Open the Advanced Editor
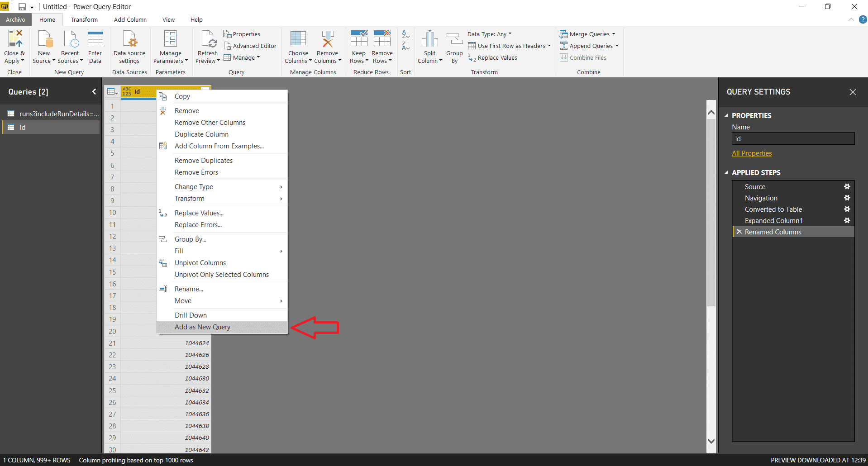Image resolution: width=868 pixels, height=466 pixels. tap(250, 46)
